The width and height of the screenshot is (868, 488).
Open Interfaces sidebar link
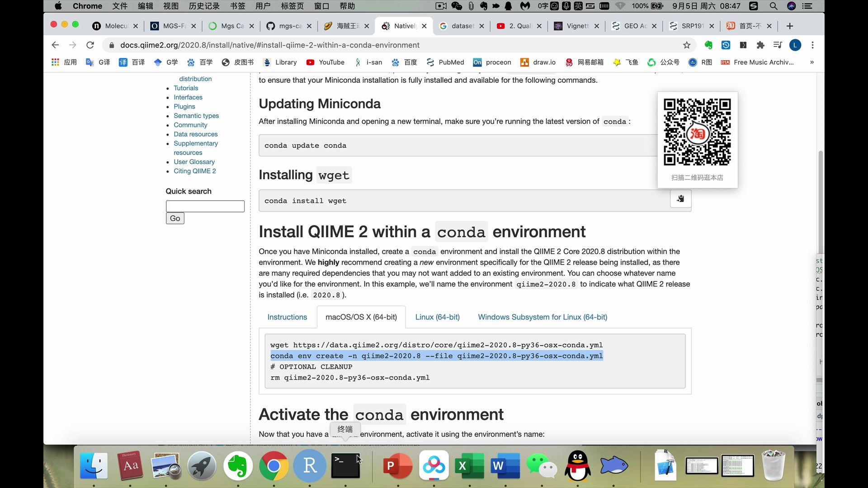pos(188,97)
